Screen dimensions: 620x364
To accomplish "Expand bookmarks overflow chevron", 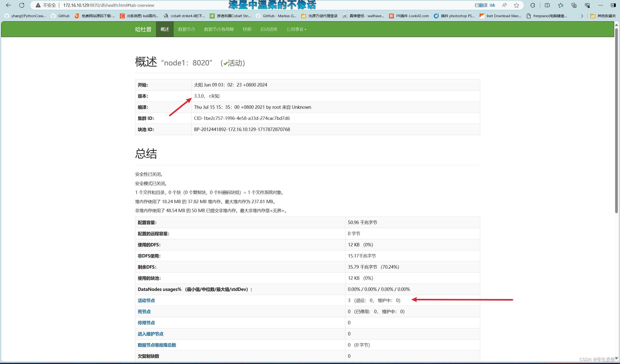I will (582, 16).
